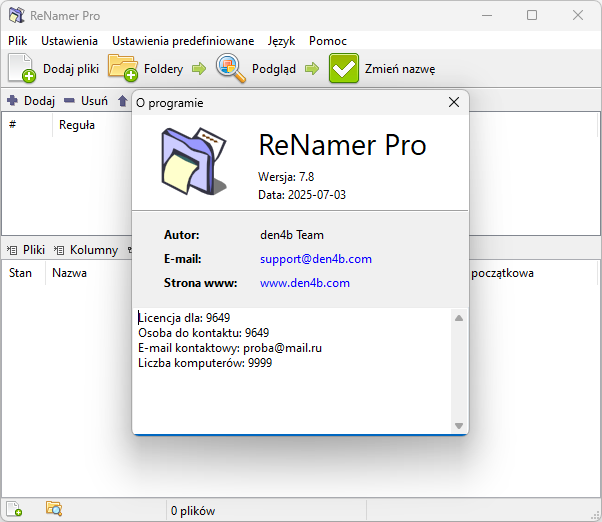Click the 'Osoba do kontaktu: 9649' line
The height and width of the screenshot is (522, 602).
point(203,333)
